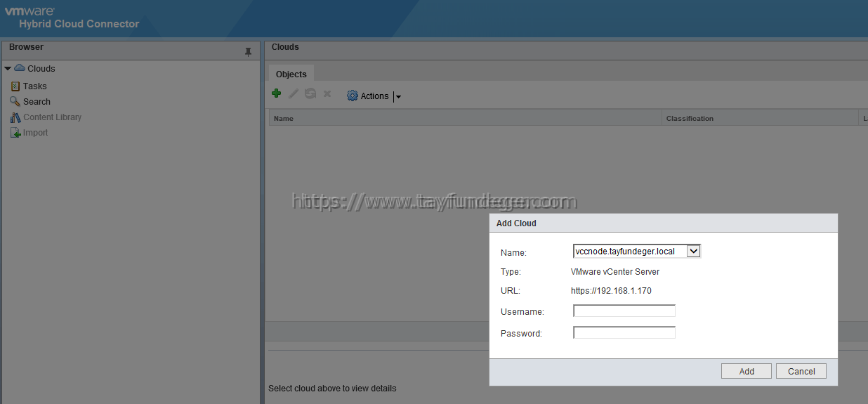868x404 pixels.
Task: Focus the Username input field
Action: coord(624,311)
